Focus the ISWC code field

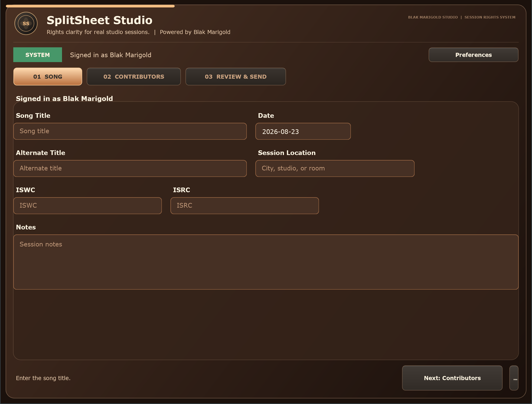coord(87,206)
